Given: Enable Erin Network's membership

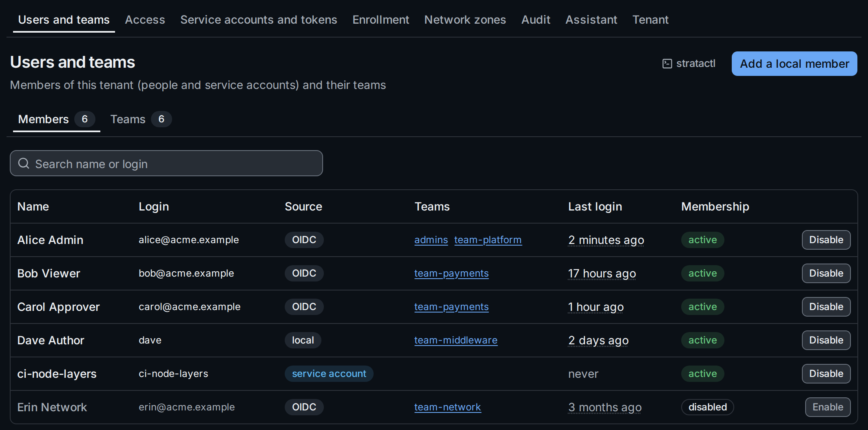Looking at the screenshot, I should point(828,407).
